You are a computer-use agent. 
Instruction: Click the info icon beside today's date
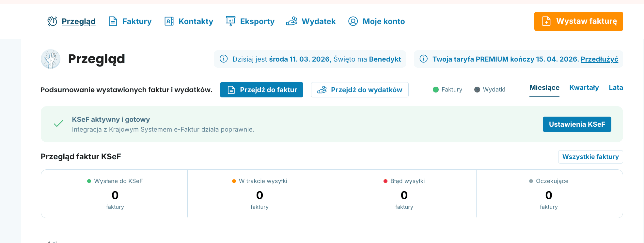(x=224, y=59)
